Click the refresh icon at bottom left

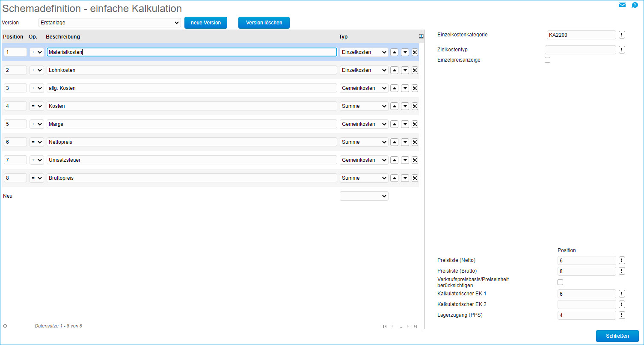point(5,326)
